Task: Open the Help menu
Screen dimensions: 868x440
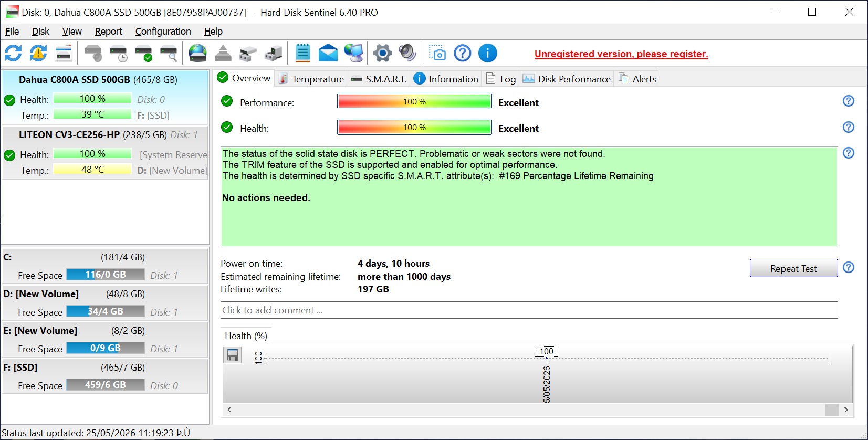Action: pos(213,32)
